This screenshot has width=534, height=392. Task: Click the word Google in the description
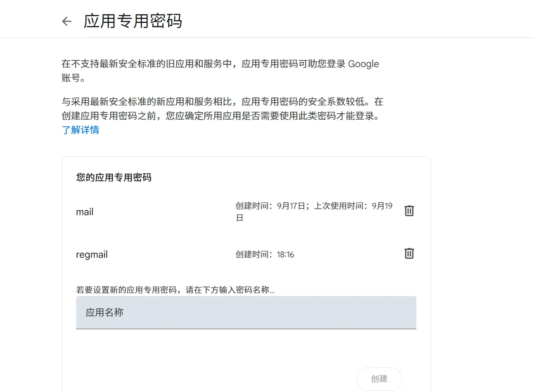363,64
